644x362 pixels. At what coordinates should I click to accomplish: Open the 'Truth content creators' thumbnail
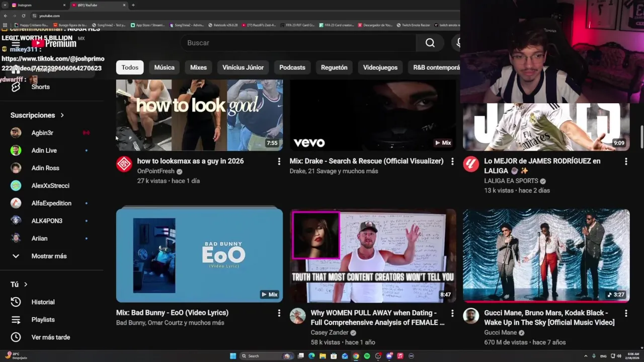(x=373, y=255)
